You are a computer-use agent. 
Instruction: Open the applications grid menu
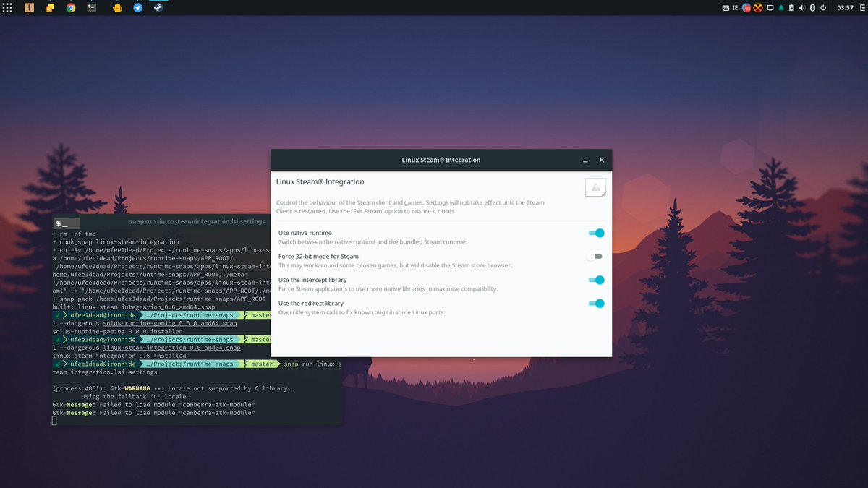click(x=7, y=7)
